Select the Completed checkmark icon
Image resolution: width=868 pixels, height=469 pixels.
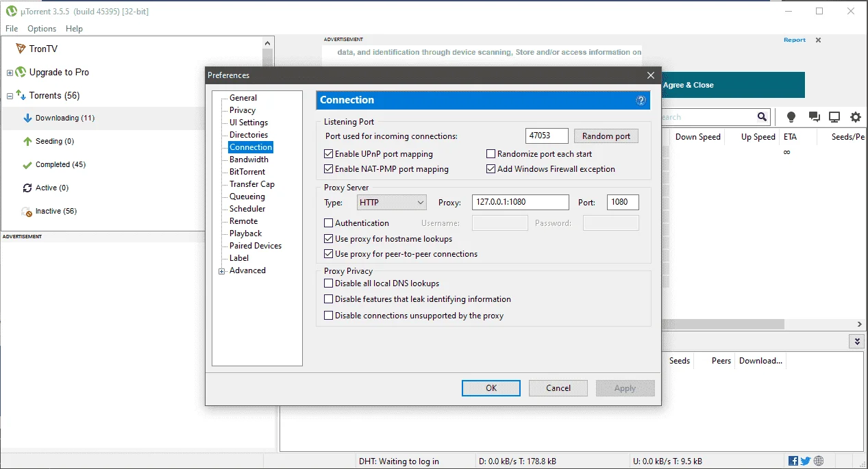(27, 164)
